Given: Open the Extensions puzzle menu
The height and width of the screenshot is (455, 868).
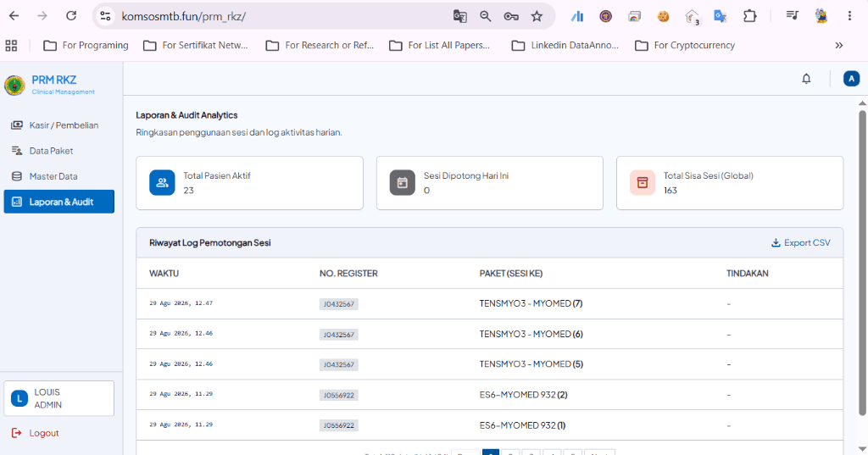Looking at the screenshot, I should tap(749, 17).
